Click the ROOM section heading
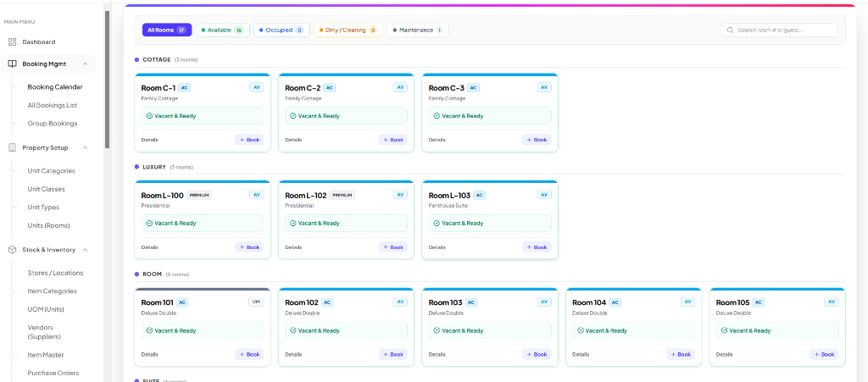The image size is (868, 382). point(152,274)
